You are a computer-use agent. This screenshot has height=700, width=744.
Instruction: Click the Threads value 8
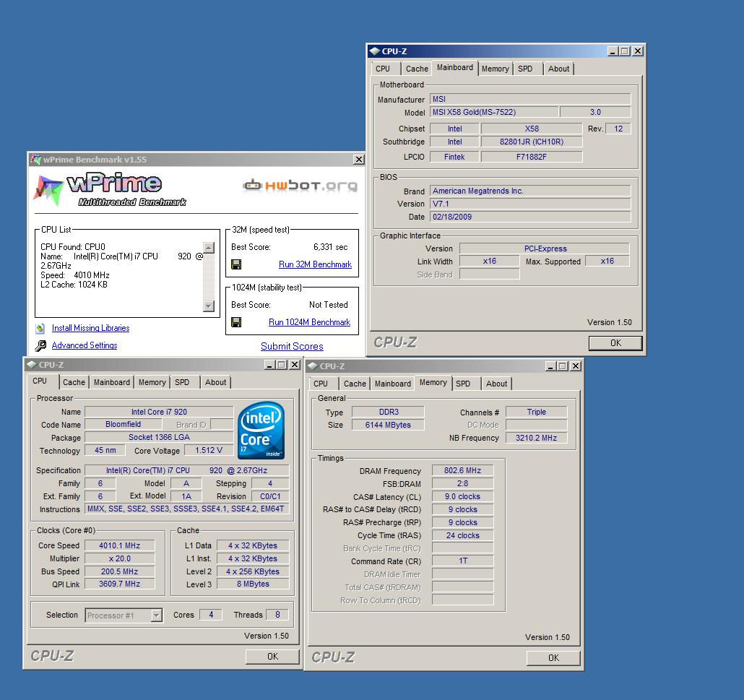point(277,615)
